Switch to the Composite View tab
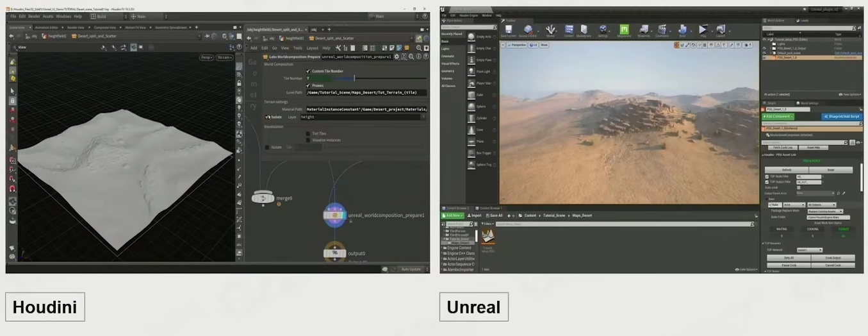The width and height of the screenshot is (868, 336). 105,28
